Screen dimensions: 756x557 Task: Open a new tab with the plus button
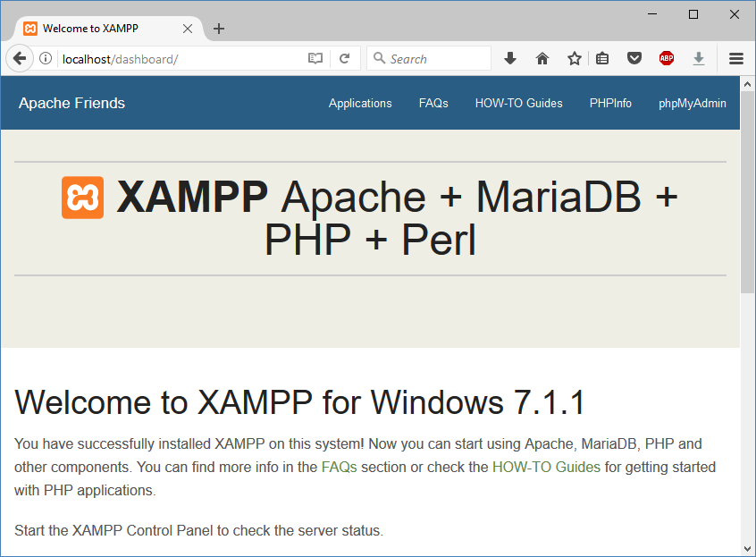tap(219, 29)
